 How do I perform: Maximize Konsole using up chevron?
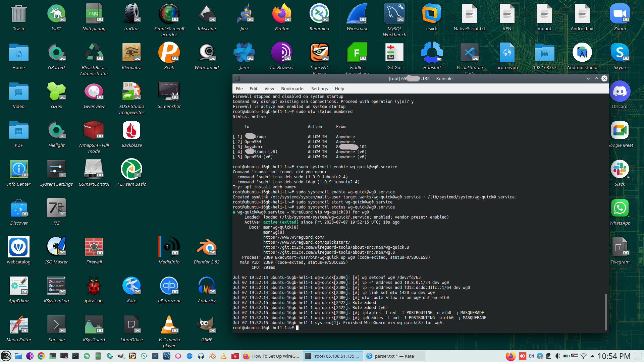click(x=596, y=78)
